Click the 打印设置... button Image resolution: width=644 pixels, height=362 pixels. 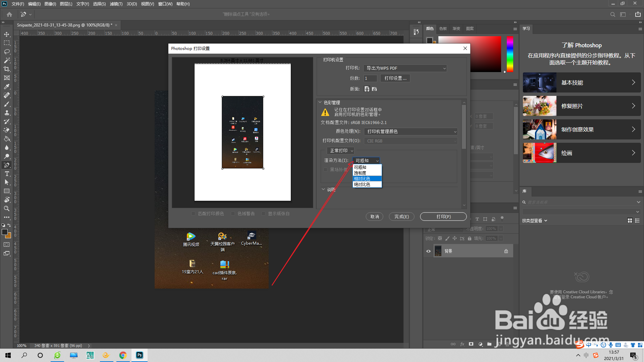(x=395, y=78)
